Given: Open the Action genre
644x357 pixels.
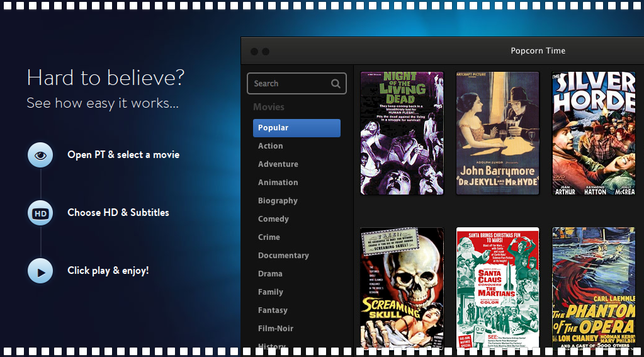Looking at the screenshot, I should point(271,146).
